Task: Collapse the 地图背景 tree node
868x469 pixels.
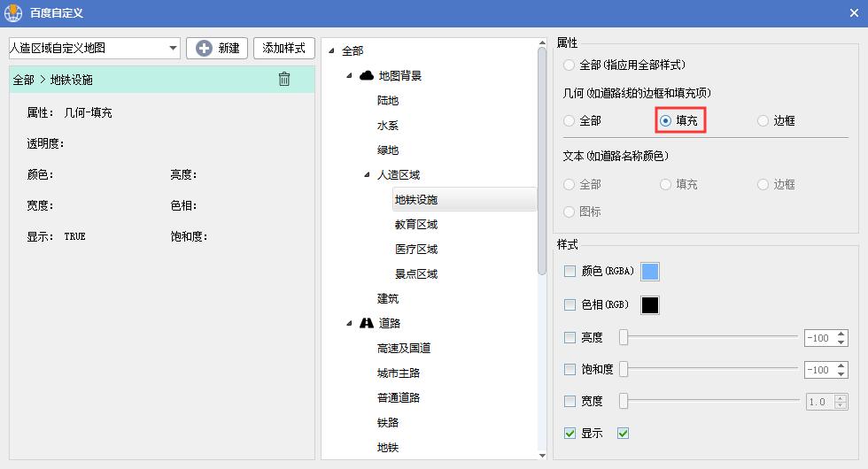Action: click(x=349, y=76)
